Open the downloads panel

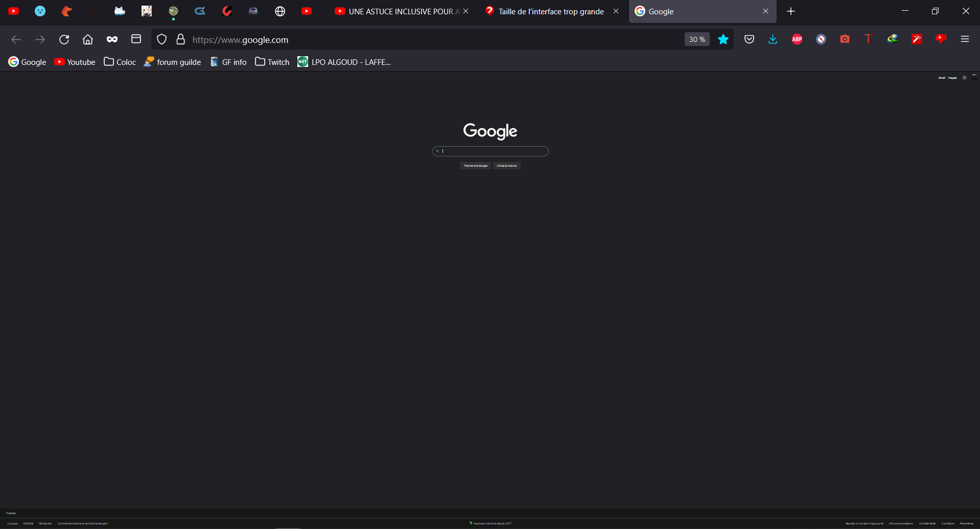coord(773,39)
